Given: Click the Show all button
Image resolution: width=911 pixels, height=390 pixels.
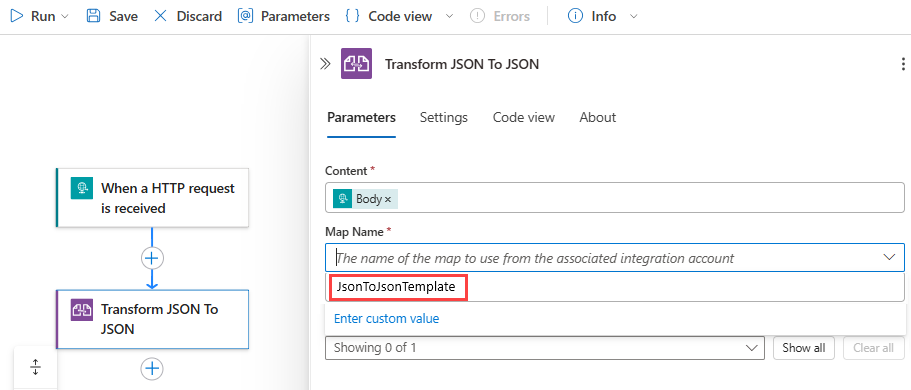Looking at the screenshot, I should tap(804, 348).
